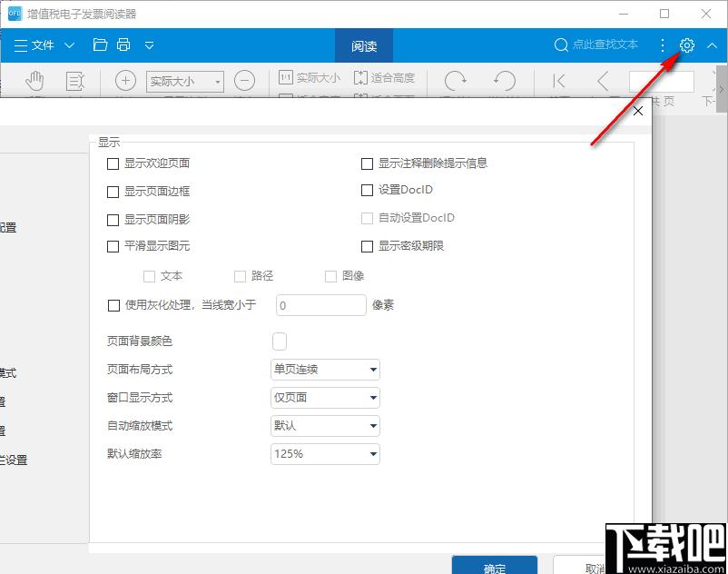Toggle 设置DocID checkbox
Screen dimensions: 728x574
coord(367,190)
